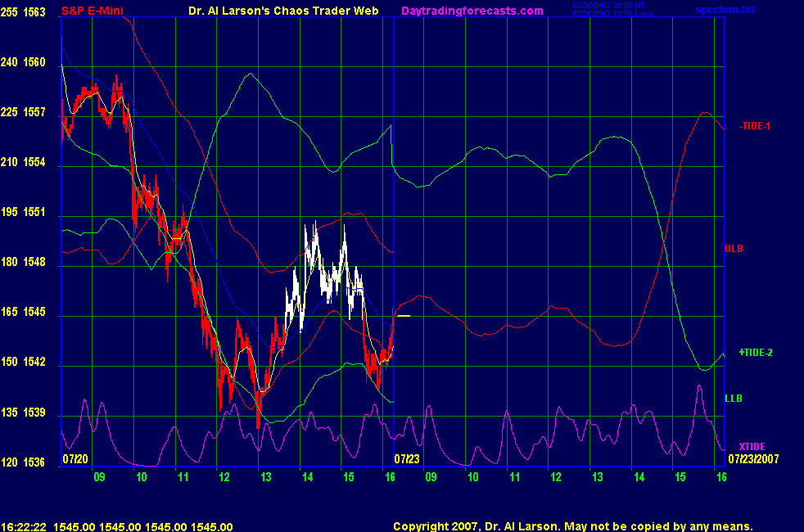This screenshot has width=804, height=532.
Task: Click the "15" hour label of the 07/20 session
Action: tap(349, 477)
